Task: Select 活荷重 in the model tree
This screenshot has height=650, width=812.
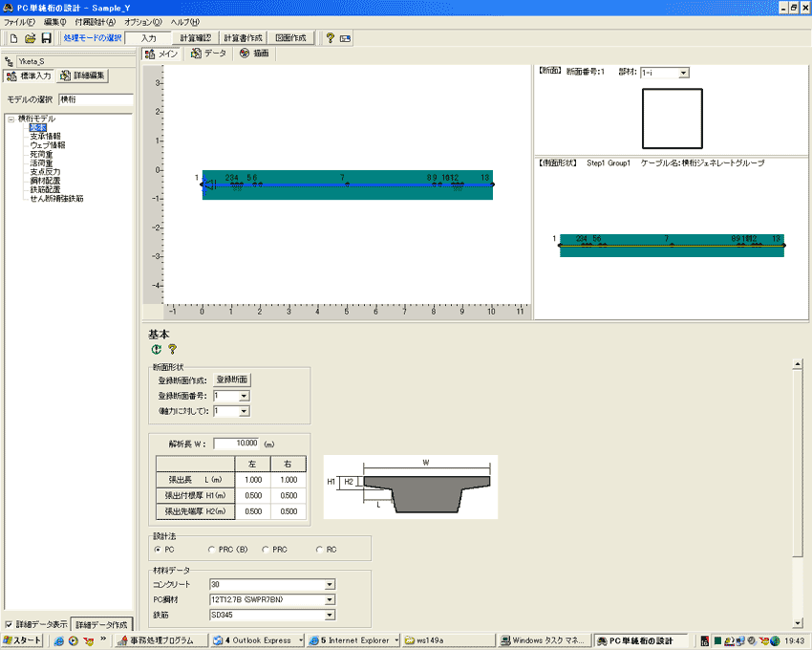Action: coord(41,162)
